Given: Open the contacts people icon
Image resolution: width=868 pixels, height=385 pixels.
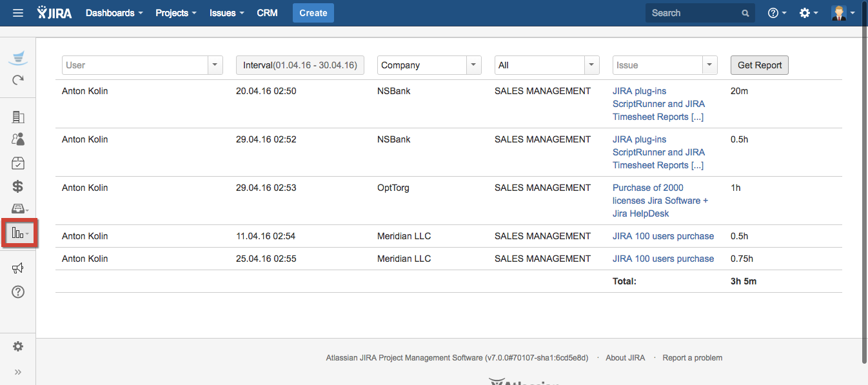Looking at the screenshot, I should (18, 139).
